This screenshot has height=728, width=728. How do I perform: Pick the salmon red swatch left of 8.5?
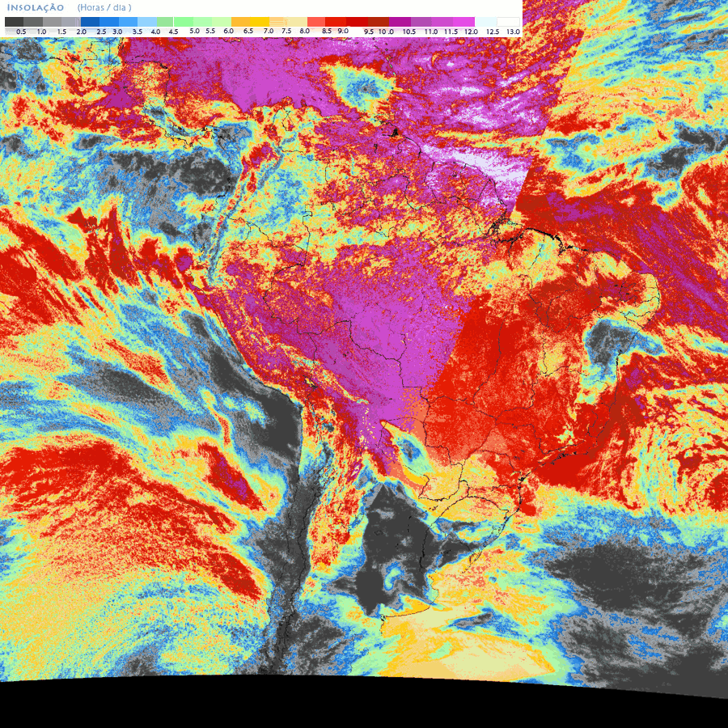pyautogui.click(x=316, y=22)
